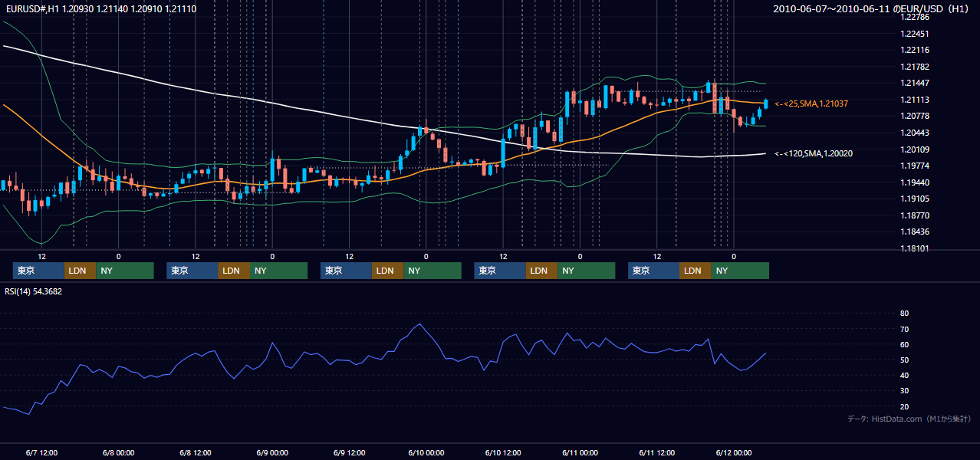
Task: Click price axis value 1.21113
Action: (915, 100)
